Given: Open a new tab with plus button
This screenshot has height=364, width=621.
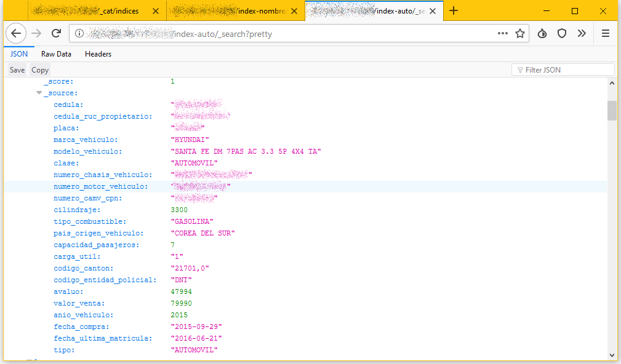Looking at the screenshot, I should 454,11.
